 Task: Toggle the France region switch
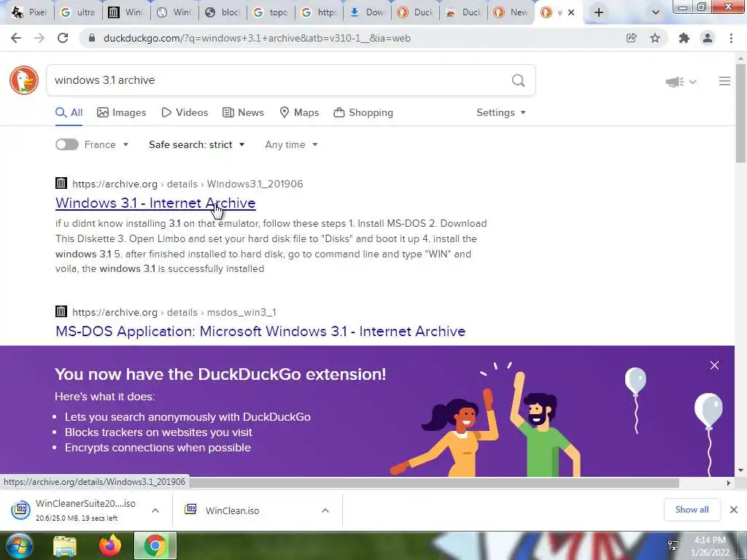pyautogui.click(x=66, y=144)
